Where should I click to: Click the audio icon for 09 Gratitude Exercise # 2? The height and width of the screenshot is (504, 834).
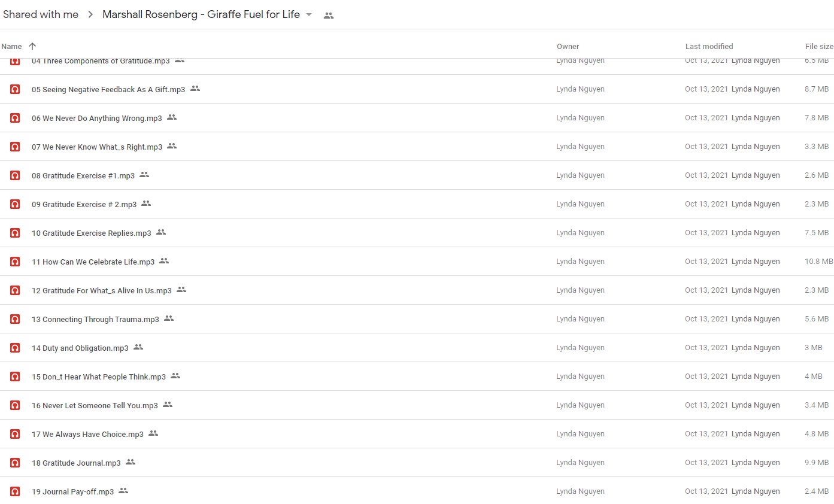[15, 204]
